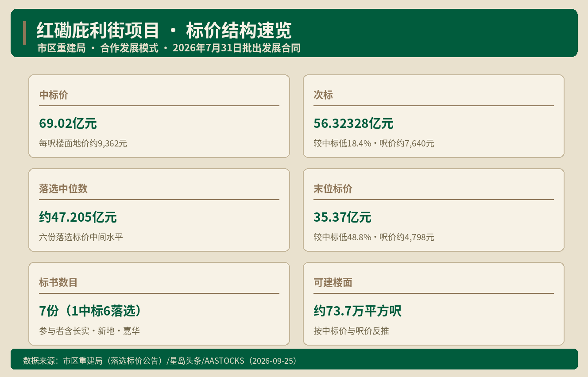Click the subtitle starting with 市区重建局 · 合作发展模式
Screen dimensions: 588x377
tap(169, 48)
